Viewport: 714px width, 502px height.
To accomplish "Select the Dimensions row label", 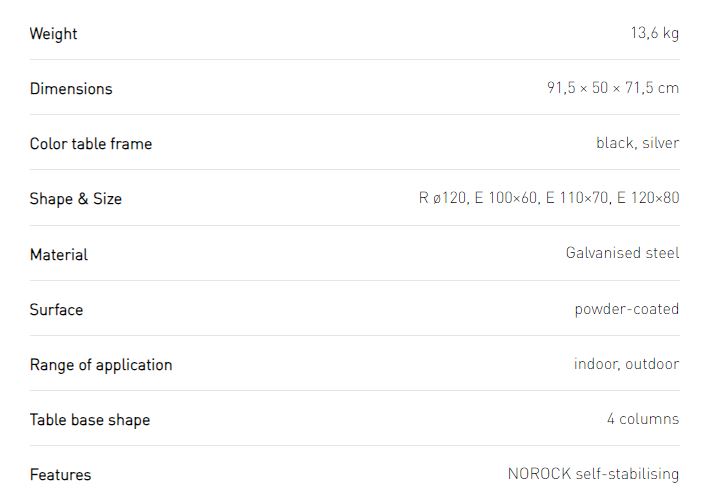I will [71, 88].
